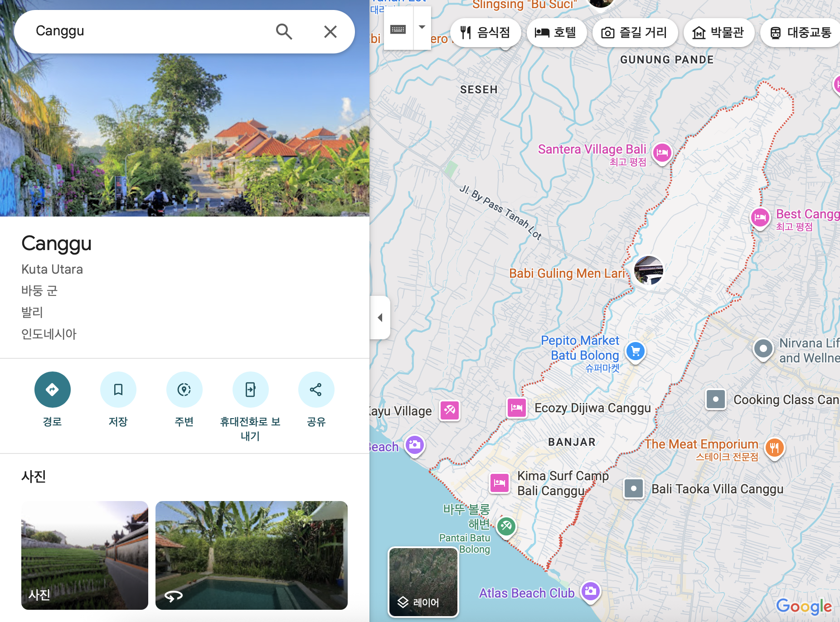This screenshot has width=840, height=622.
Task: Click the Atlas Beach Club label
Action: pos(527,593)
